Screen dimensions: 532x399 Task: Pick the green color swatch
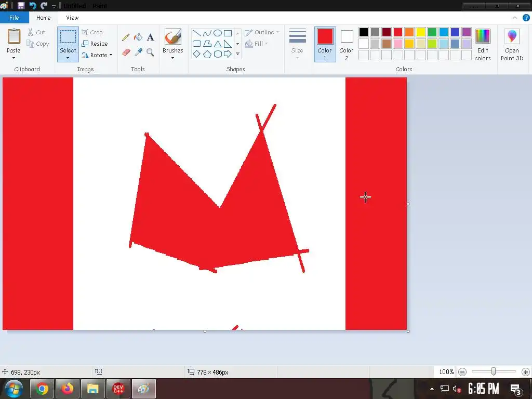432,32
